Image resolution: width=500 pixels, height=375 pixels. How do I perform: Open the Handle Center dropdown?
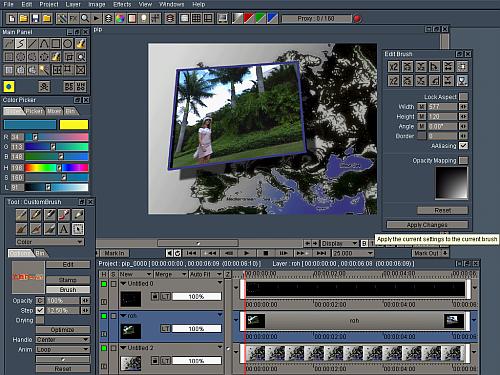(63, 339)
